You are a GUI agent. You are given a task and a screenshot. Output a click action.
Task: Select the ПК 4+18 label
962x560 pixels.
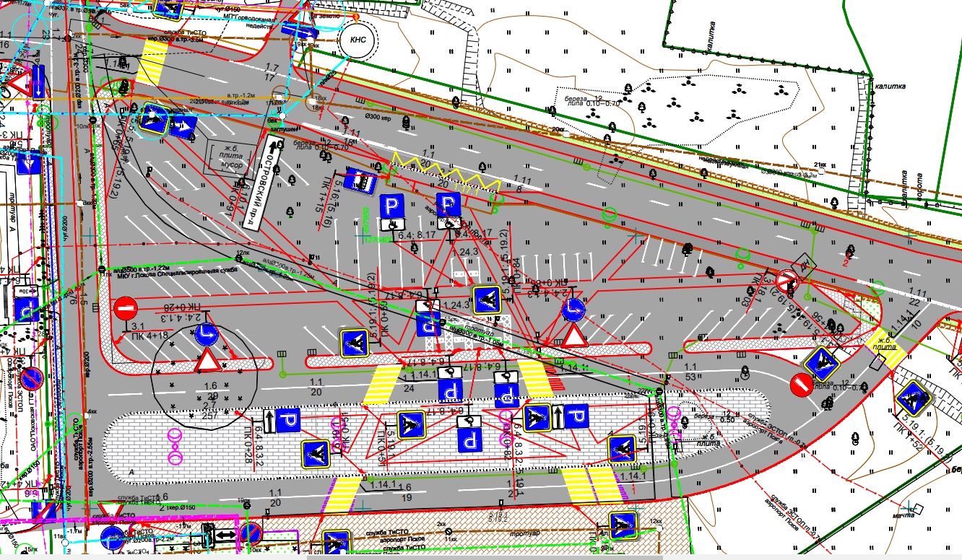pyautogui.click(x=148, y=336)
